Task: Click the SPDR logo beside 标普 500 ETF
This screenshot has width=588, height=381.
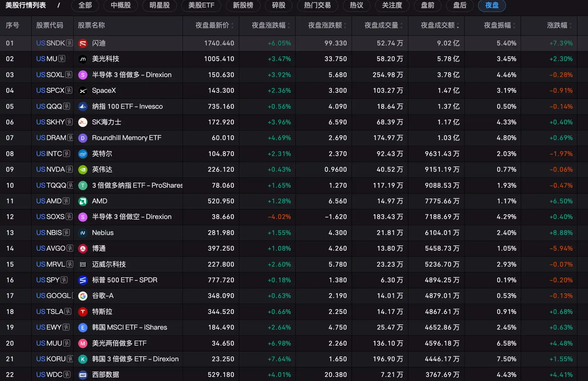Action: 83,280
